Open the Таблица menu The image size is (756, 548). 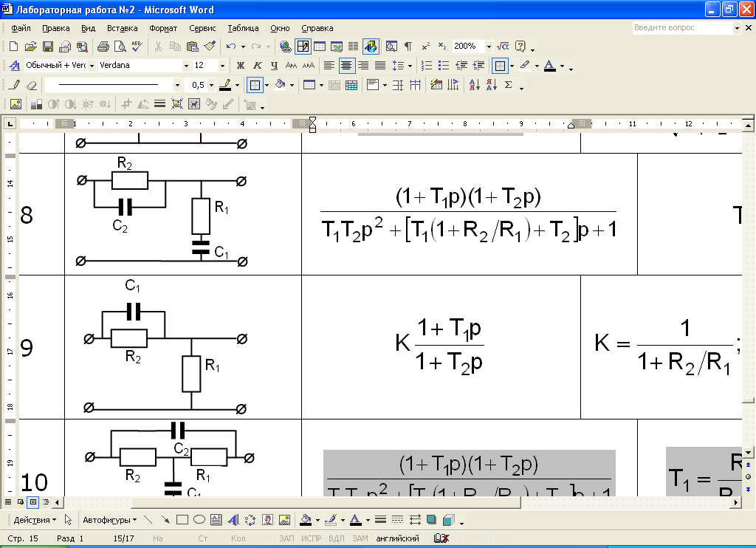click(x=243, y=28)
